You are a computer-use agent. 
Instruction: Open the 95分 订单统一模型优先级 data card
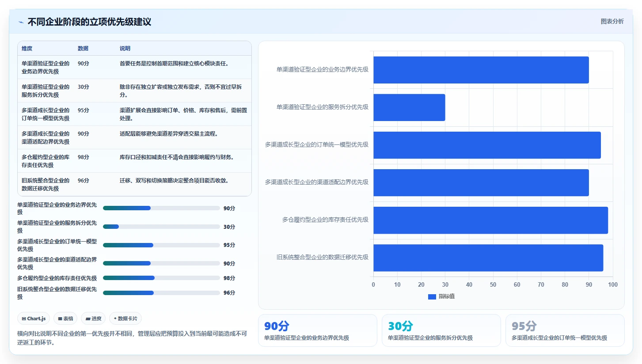click(x=565, y=330)
